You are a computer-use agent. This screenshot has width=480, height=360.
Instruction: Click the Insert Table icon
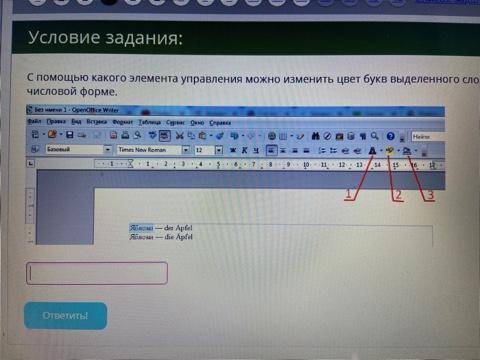283,136
